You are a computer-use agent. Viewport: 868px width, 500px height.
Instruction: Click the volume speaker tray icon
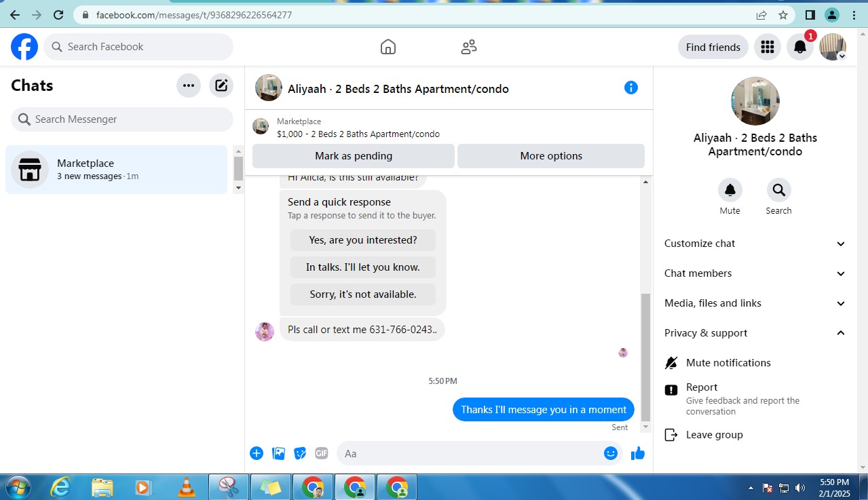pos(800,488)
